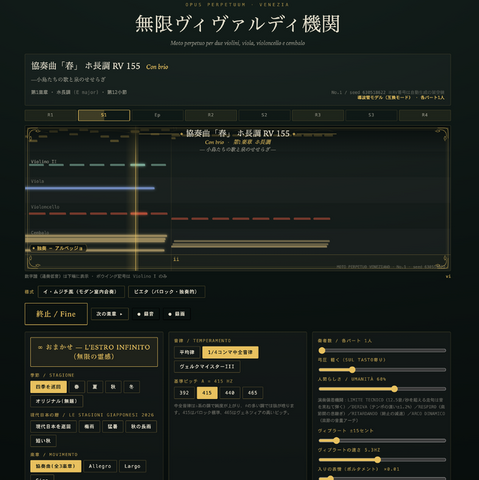Click the 無限ヴィヴァルディ機関 page title
Screen dimensions: 479x480
click(x=237, y=24)
